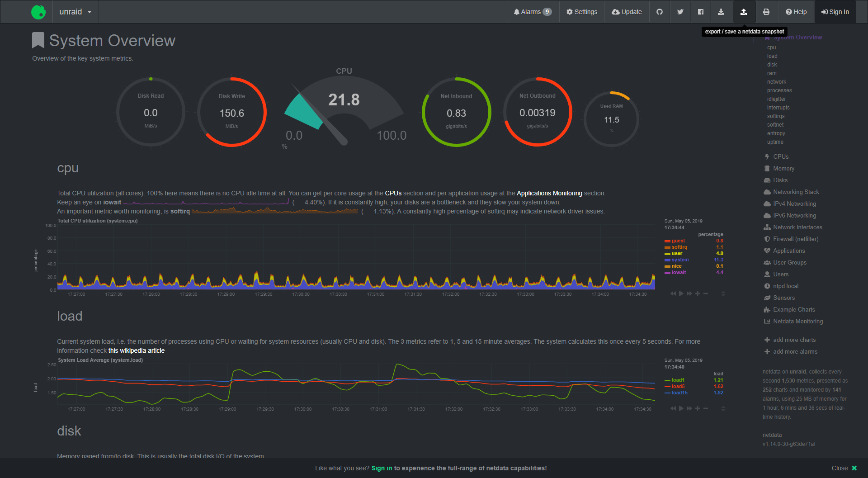Open the GitHub icon link in navbar

pos(660,12)
